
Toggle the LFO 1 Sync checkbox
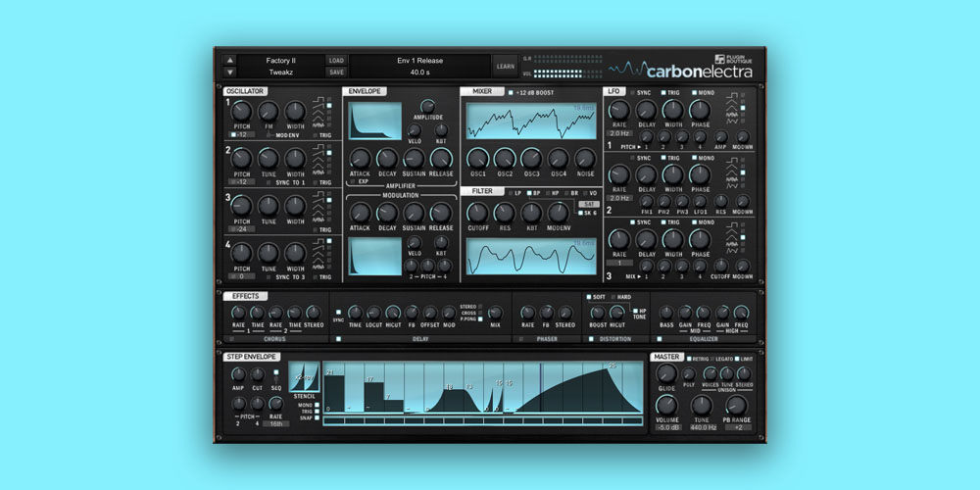(632, 92)
